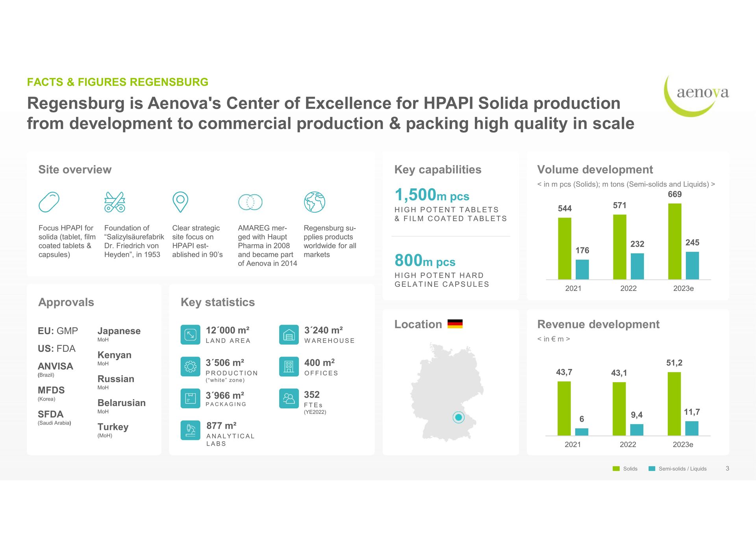Click the packaging box icon
This screenshot has height=535, width=756.
pos(191,398)
